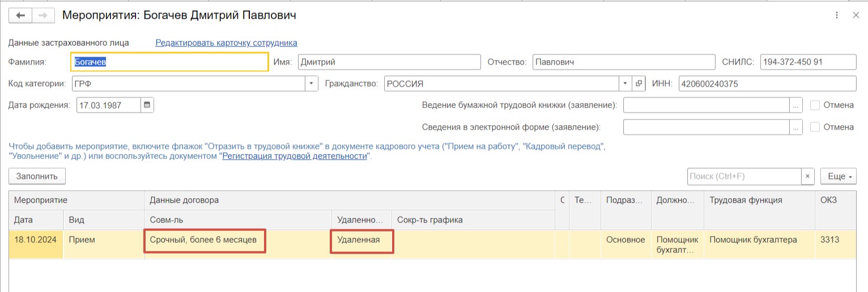868x292 pixels.
Task: Open selection for Ведение бумажной трудовой книжки
Action: [796, 105]
